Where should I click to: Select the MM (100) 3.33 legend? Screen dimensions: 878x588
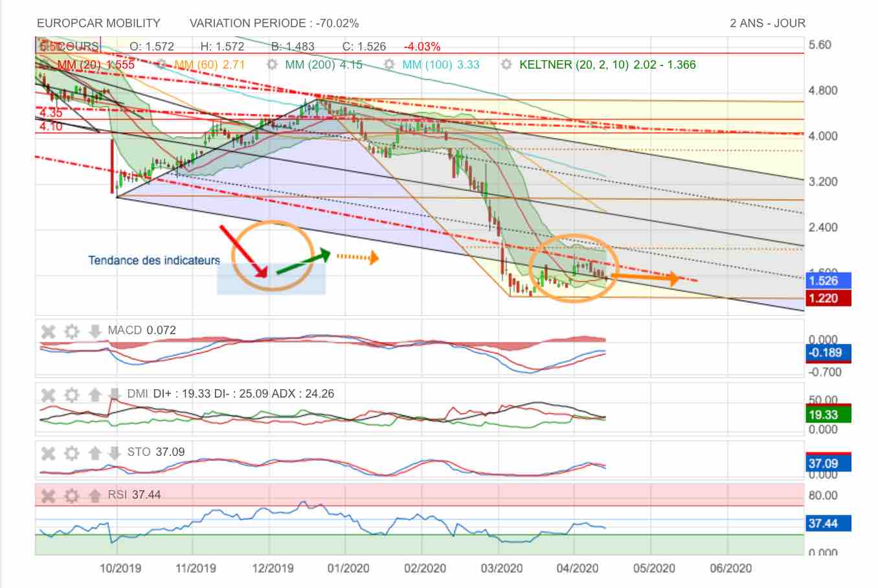tap(441, 65)
